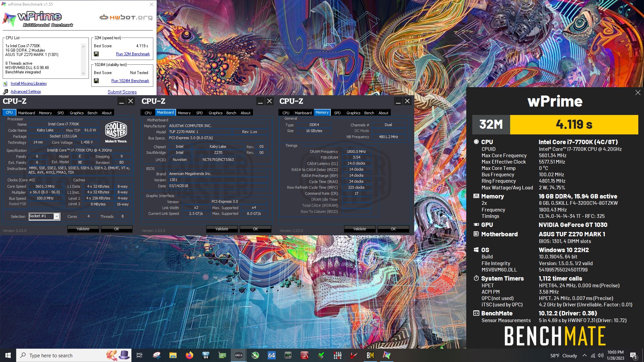This screenshot has width=644, height=362.
Task: Click Validate in the Memory CPU-Z window
Action: tap(360, 229)
